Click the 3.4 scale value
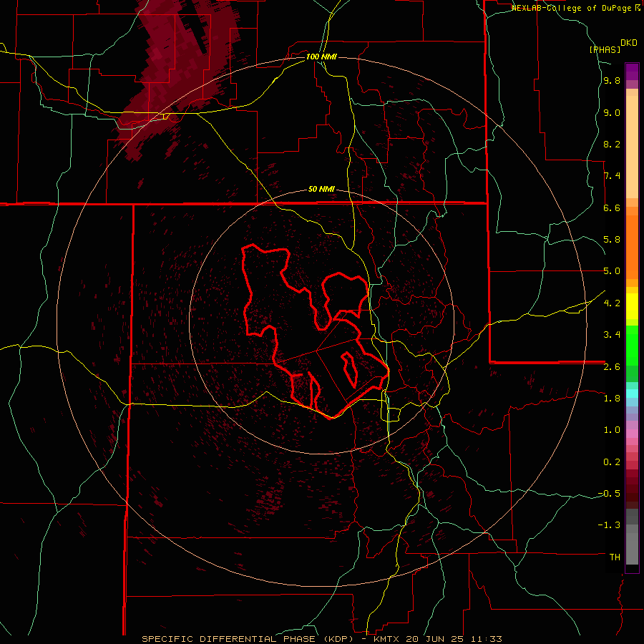 (x=612, y=335)
